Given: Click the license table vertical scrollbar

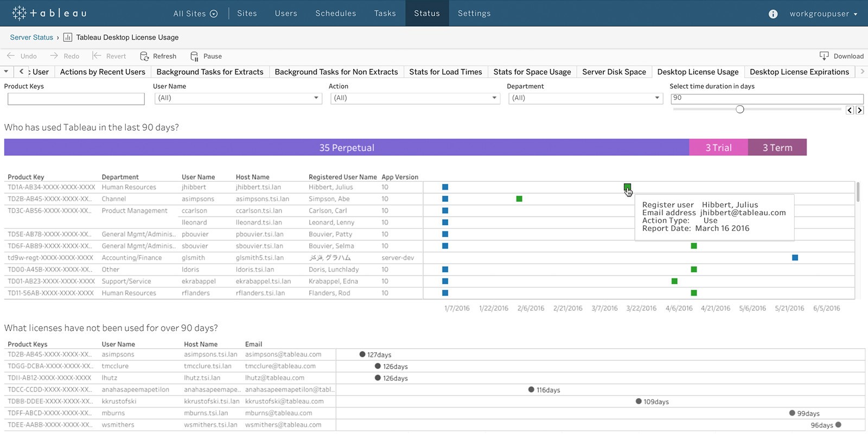Looking at the screenshot, I should pyautogui.click(x=858, y=192).
